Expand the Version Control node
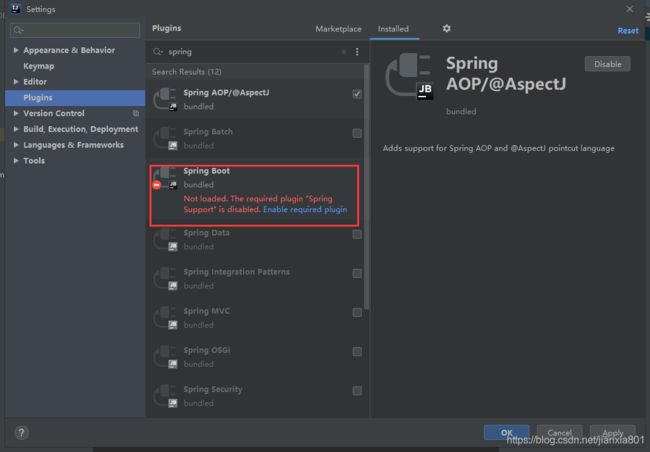This screenshot has width=650, height=452. pyautogui.click(x=16, y=113)
